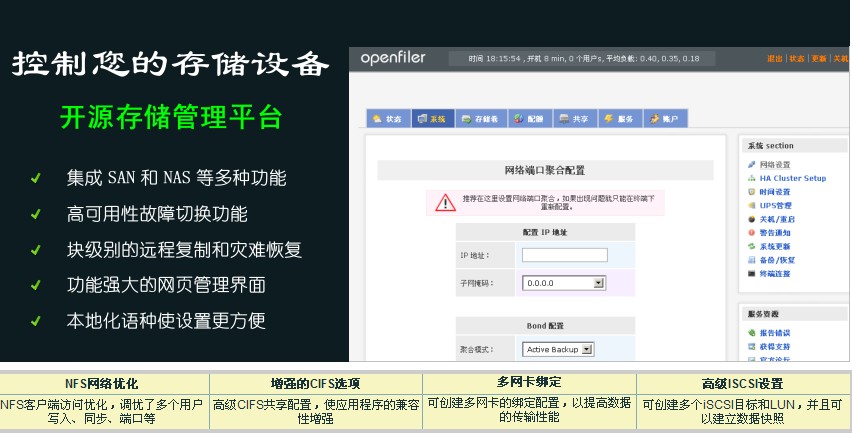Open the 状态 tab
The height and width of the screenshot is (442, 852).
tap(389, 119)
